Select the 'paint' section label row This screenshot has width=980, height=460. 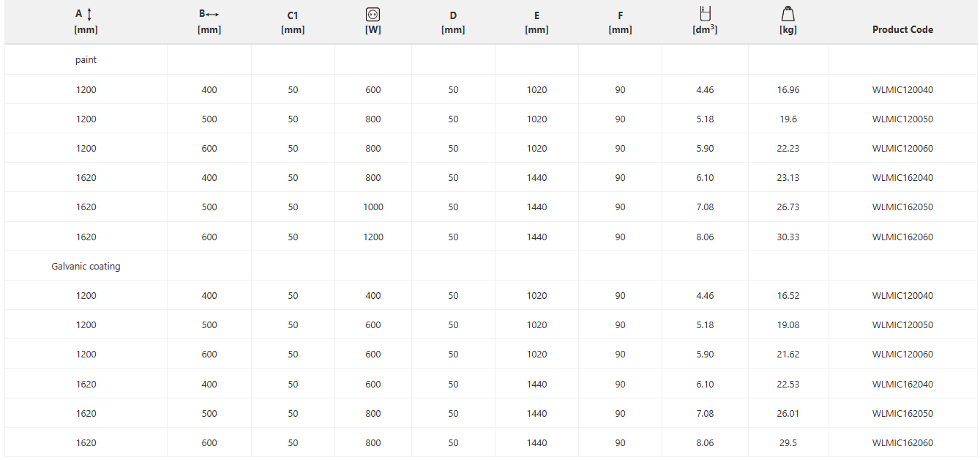click(86, 60)
